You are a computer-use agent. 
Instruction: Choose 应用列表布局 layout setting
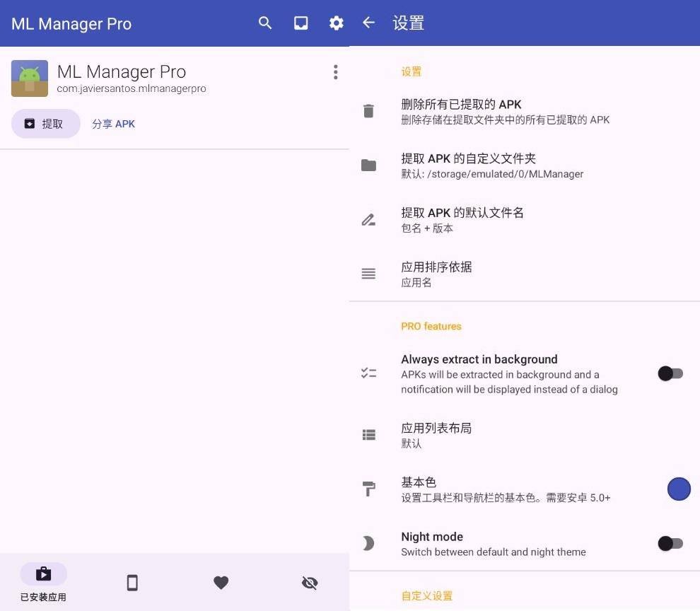(x=436, y=435)
